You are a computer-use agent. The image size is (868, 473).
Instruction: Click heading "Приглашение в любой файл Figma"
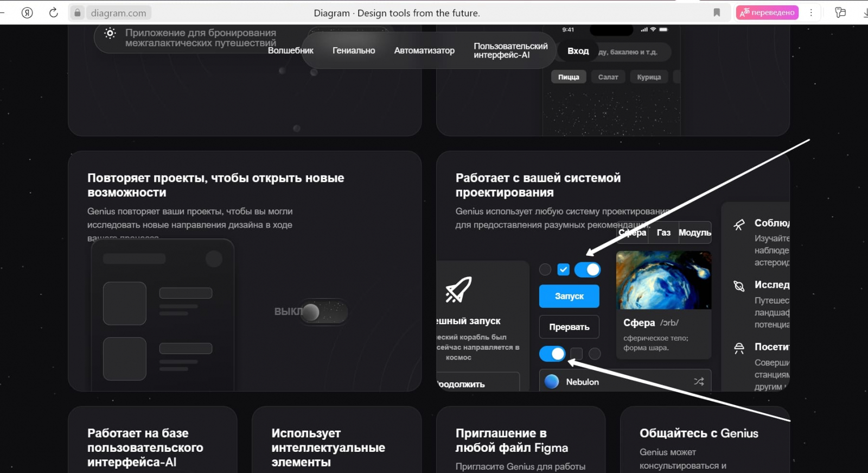tap(512, 440)
